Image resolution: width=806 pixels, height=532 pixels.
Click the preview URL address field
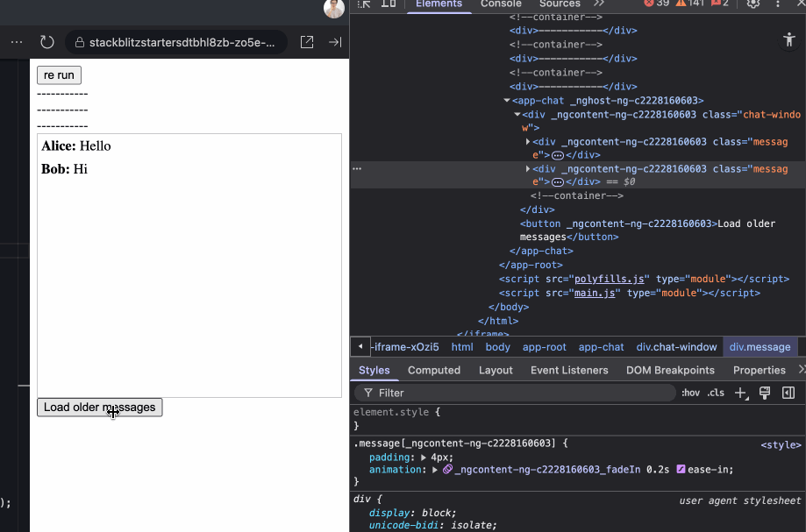click(x=176, y=42)
